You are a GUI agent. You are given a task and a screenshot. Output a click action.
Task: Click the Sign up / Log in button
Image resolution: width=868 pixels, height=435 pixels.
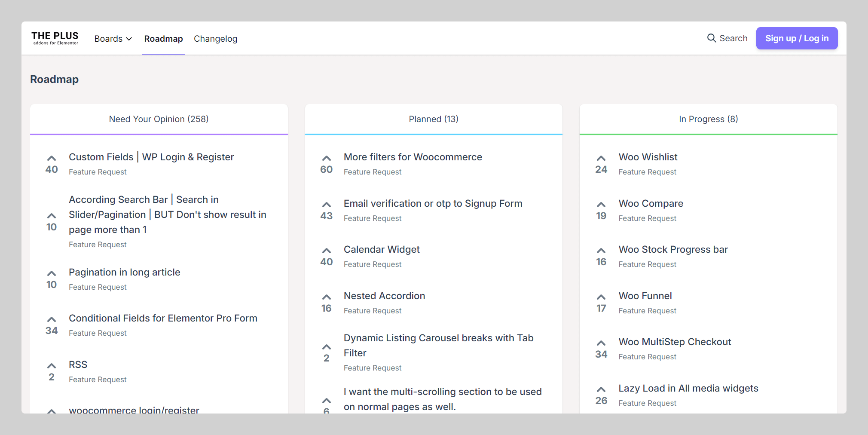point(797,38)
